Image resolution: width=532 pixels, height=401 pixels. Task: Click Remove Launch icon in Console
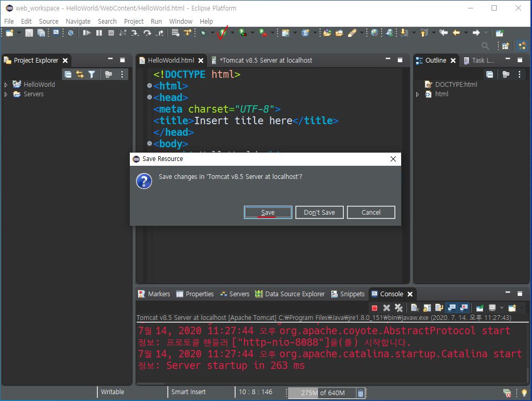tap(386, 308)
